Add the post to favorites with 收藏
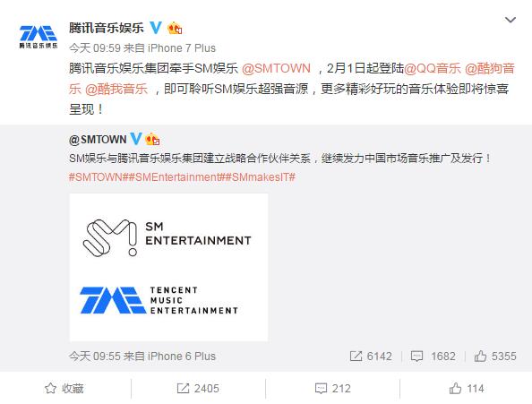 [64, 389]
